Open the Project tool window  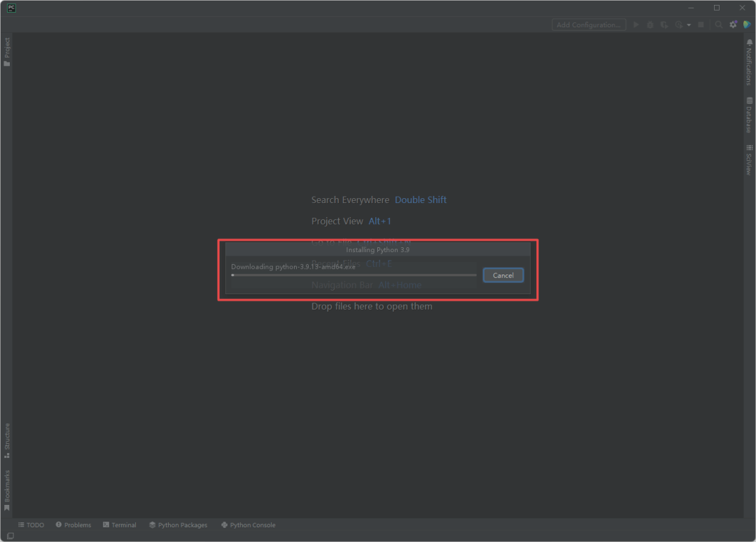coord(6,52)
